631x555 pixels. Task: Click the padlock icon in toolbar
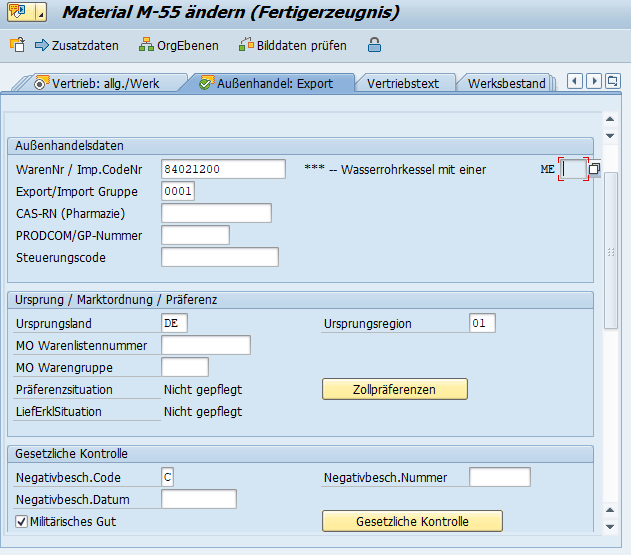374,45
